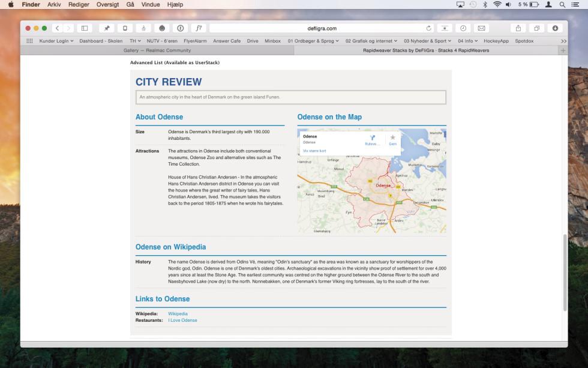Open the downloads arrow icon
The width and height of the screenshot is (588, 368).
pyautogui.click(x=555, y=28)
